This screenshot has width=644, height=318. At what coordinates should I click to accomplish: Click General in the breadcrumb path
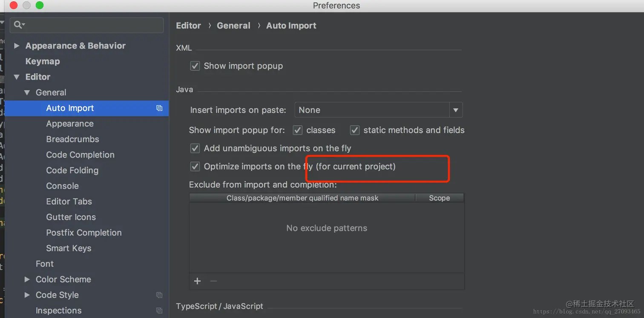[233, 26]
